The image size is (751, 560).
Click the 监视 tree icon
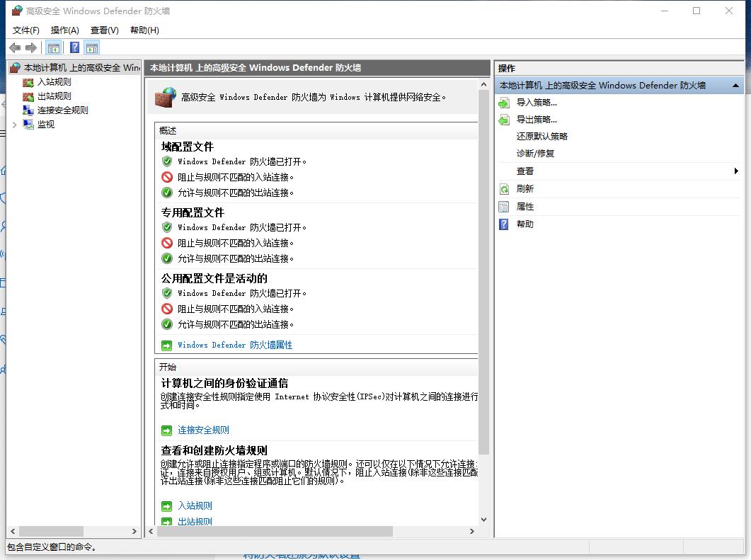click(x=28, y=125)
